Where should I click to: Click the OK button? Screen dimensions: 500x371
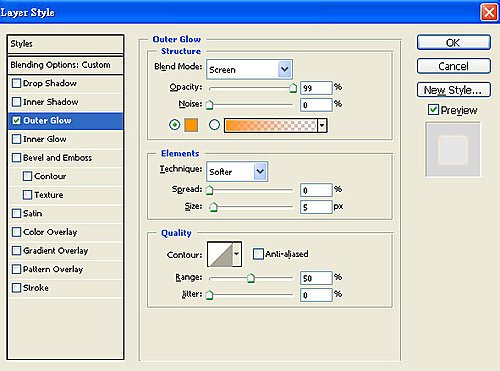[454, 43]
